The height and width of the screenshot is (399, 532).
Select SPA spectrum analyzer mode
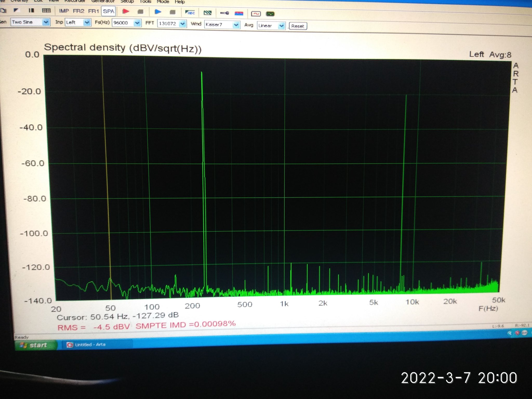coord(108,11)
